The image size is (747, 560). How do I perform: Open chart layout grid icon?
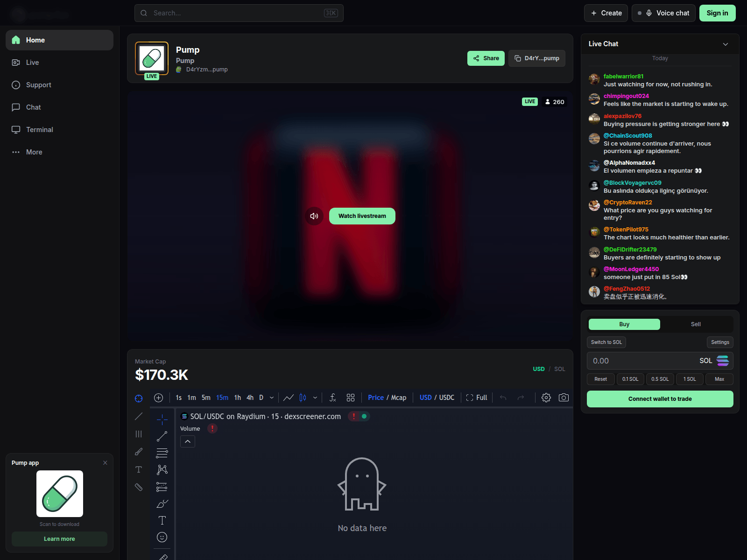click(x=351, y=398)
